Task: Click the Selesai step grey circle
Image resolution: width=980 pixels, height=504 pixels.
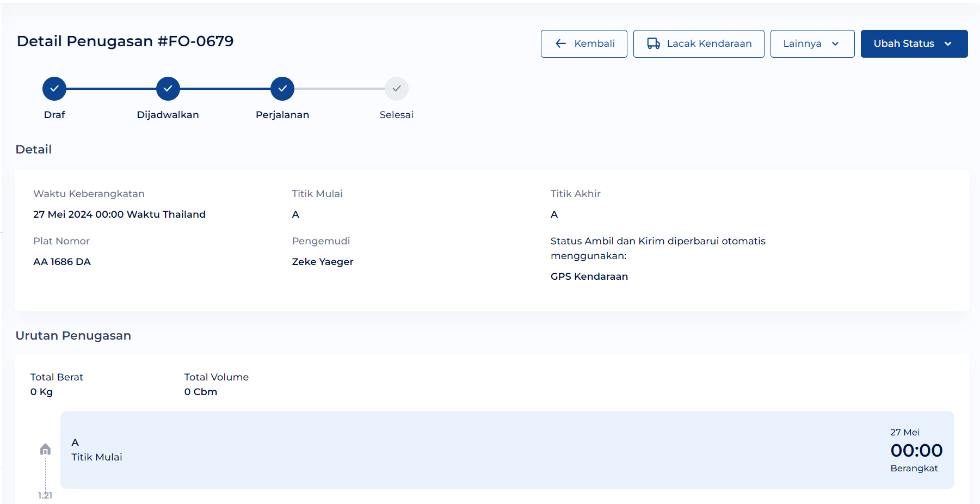Action: coord(397,89)
